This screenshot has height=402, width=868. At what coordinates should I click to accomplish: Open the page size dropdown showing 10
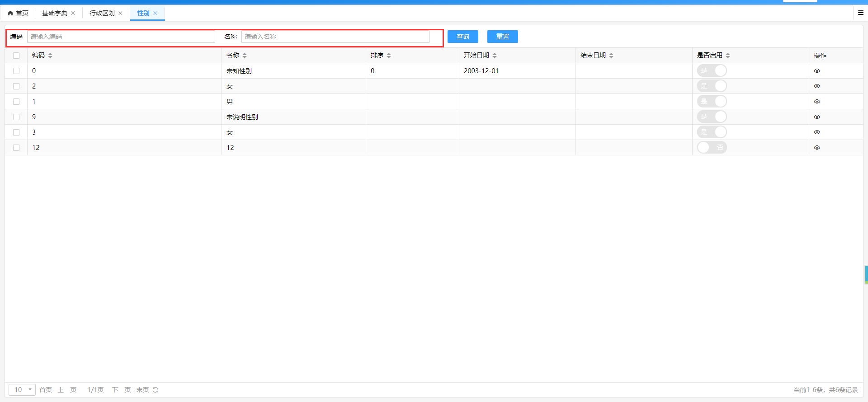tap(22, 390)
